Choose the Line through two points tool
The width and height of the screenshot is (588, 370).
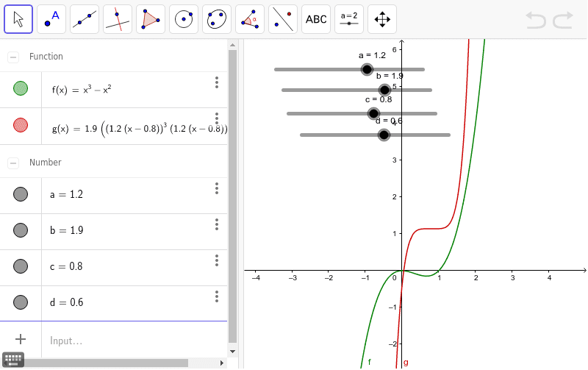click(85, 19)
